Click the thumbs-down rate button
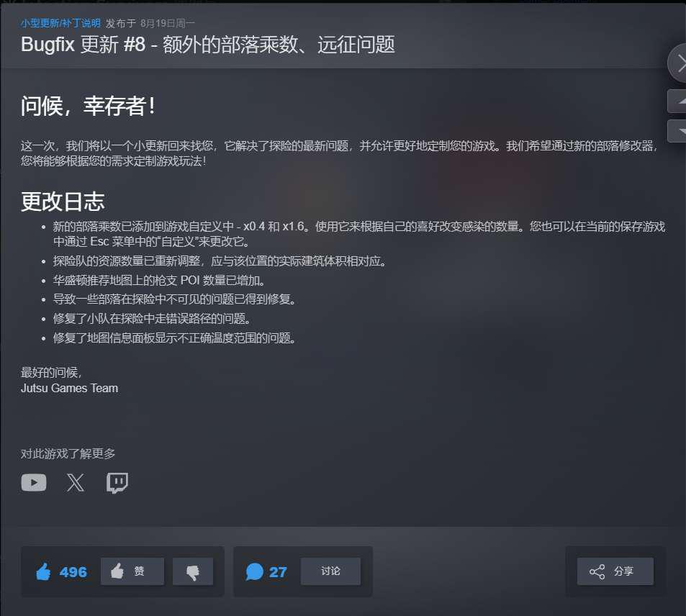 (192, 571)
